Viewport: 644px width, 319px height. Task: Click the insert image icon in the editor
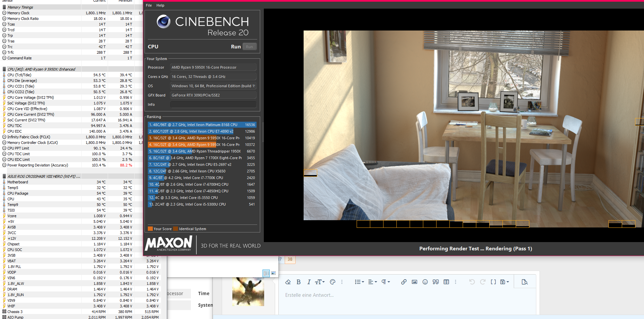click(414, 282)
